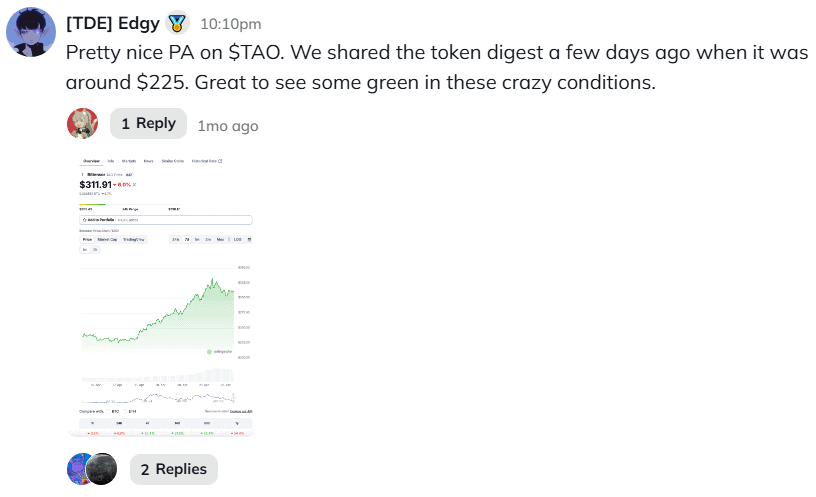The image size is (816, 497).
Task: Click the purple avatar beside 2 Replies
Action: [x=82, y=469]
